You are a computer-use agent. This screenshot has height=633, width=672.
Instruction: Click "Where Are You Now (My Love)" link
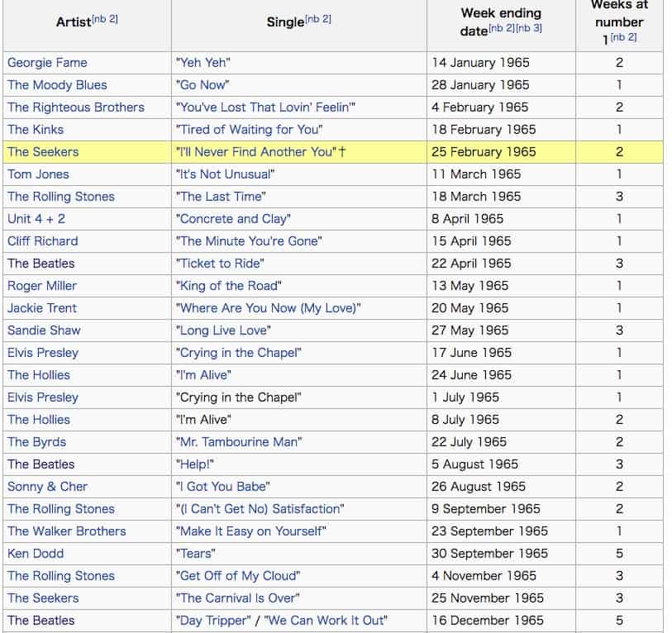coord(268,308)
